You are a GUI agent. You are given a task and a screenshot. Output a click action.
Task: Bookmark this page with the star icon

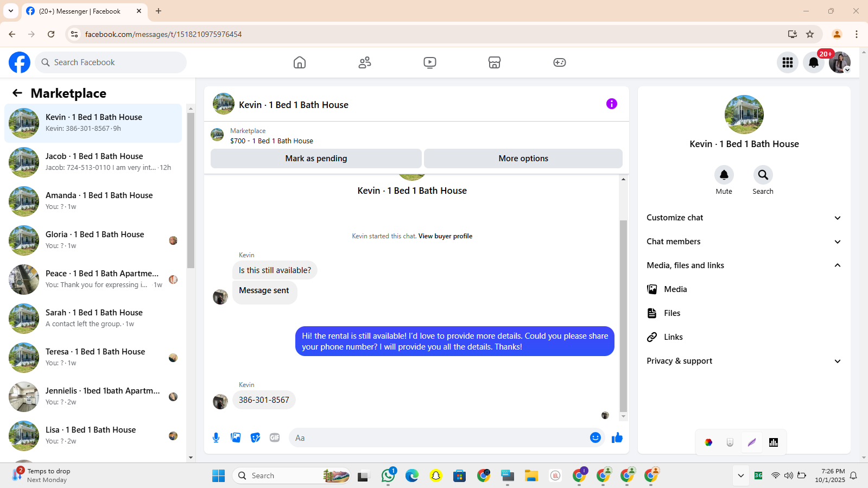[x=810, y=34]
